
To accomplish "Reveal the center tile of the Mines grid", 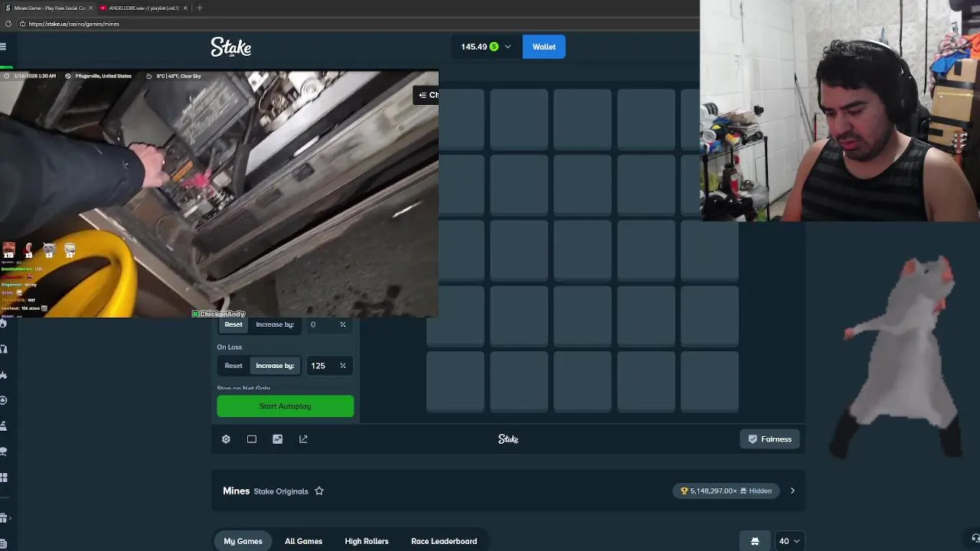I will [x=583, y=249].
